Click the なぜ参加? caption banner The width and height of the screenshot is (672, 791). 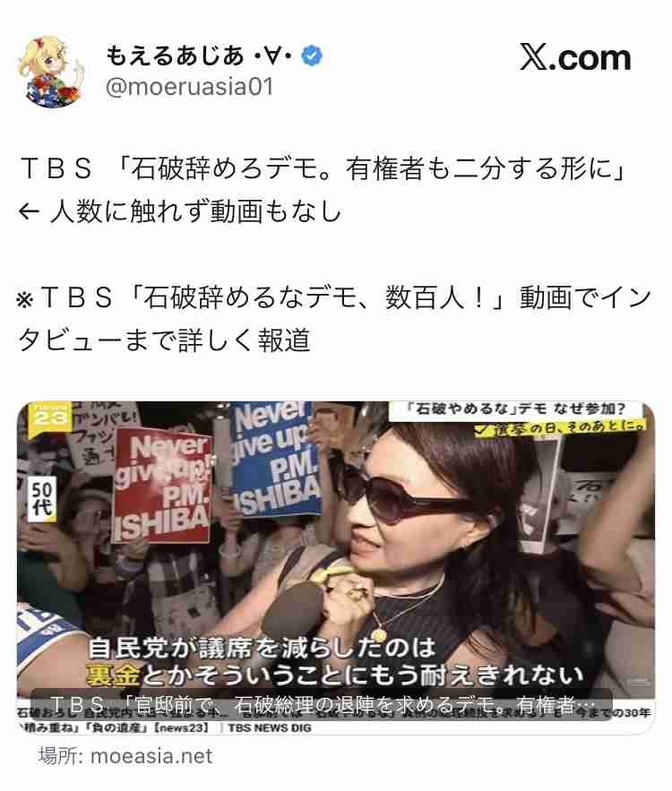point(516,408)
